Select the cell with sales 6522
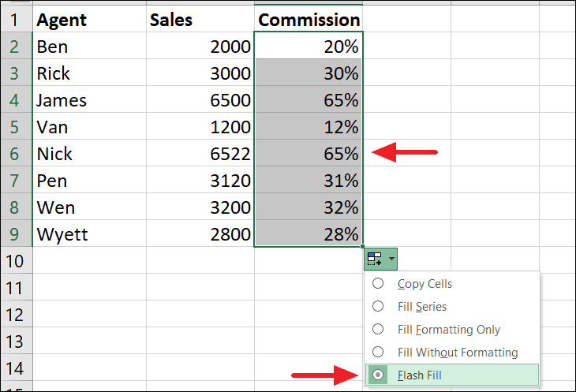Screen dimensions: 576x392 point(200,154)
